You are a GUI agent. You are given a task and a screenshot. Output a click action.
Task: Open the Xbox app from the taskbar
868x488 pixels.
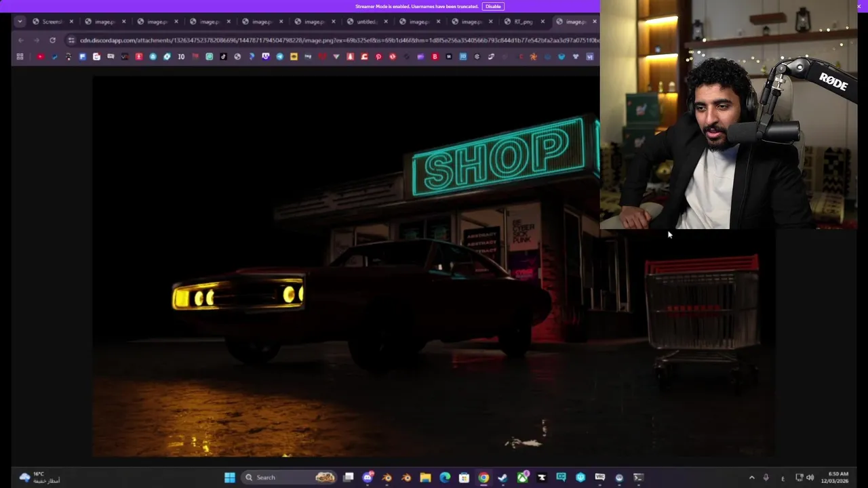coord(522,477)
